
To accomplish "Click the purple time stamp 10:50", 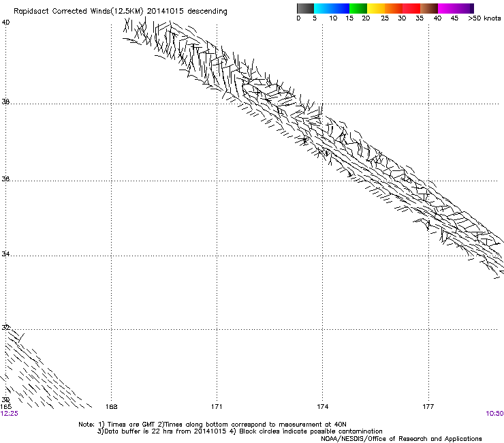I will tap(494, 414).
